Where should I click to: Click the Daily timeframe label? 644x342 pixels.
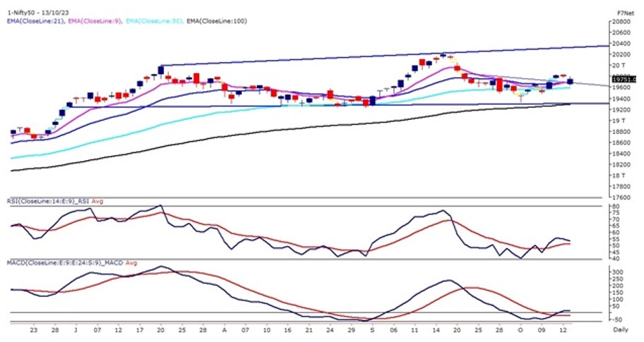pyautogui.click(x=620, y=329)
